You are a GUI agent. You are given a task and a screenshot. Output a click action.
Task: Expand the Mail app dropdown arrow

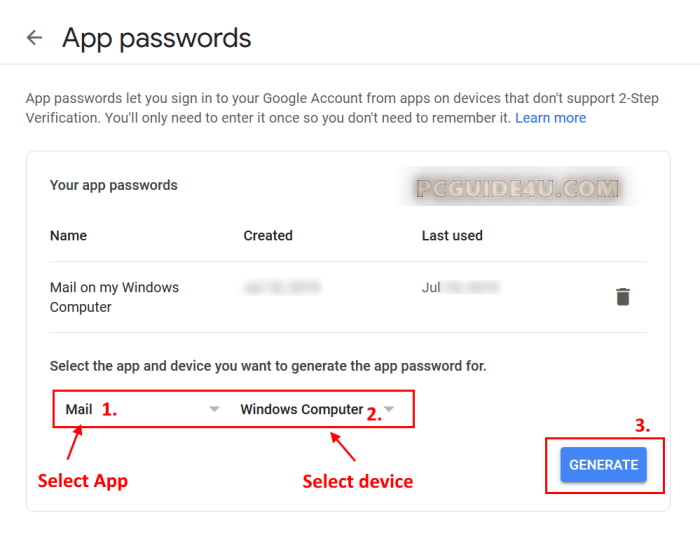(x=213, y=409)
